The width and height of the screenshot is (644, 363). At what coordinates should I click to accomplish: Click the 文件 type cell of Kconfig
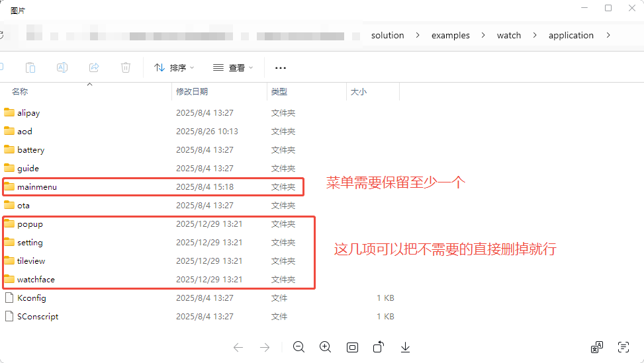[x=279, y=298]
